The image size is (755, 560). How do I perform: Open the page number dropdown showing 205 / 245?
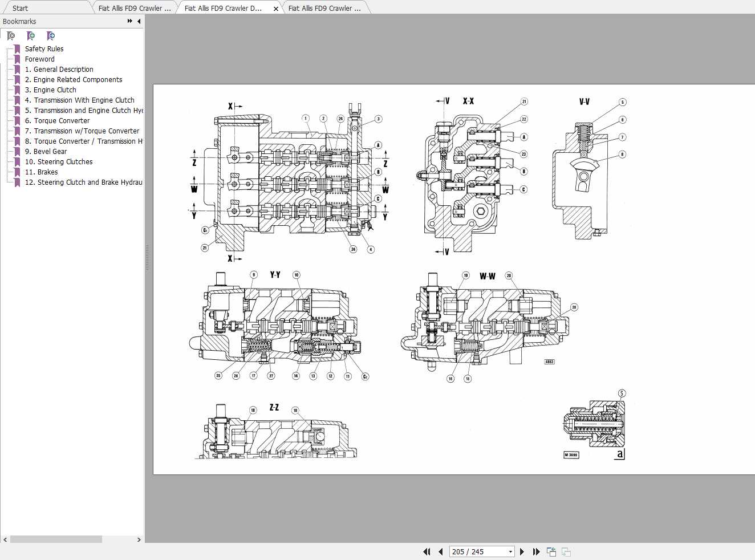coord(510,551)
